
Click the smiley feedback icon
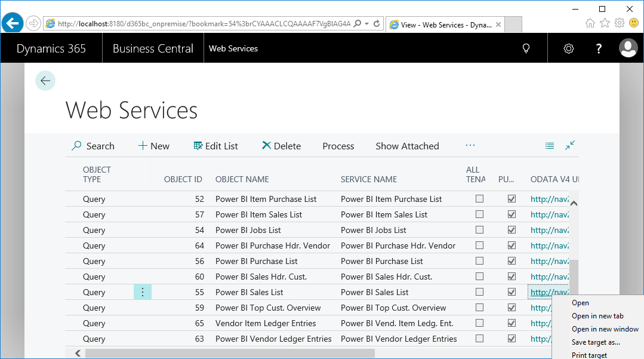[x=634, y=23]
